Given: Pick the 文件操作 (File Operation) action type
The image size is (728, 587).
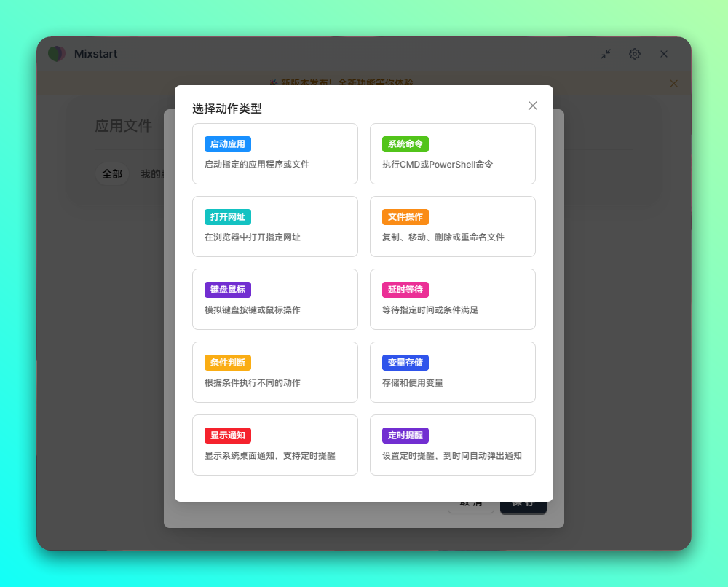Looking at the screenshot, I should [453, 226].
